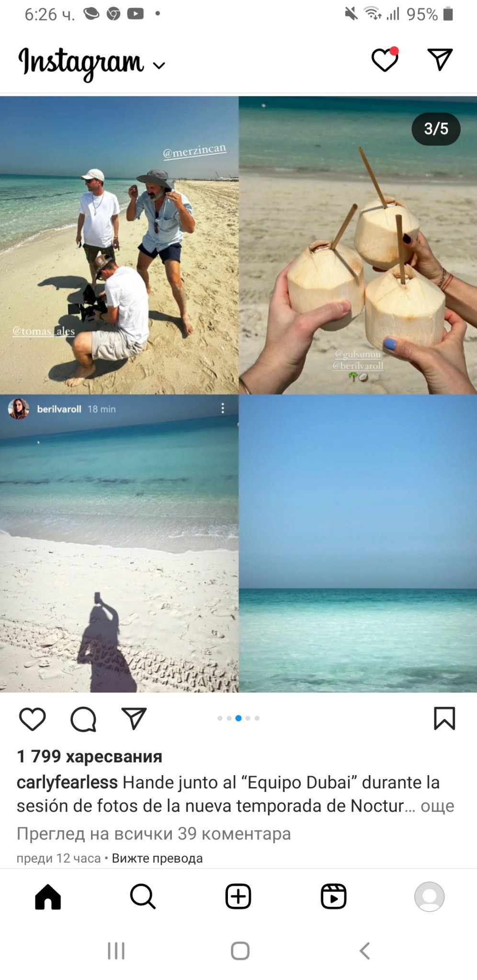Screen dimensions: 477x980
Task: View all 39 comments
Action: (154, 834)
